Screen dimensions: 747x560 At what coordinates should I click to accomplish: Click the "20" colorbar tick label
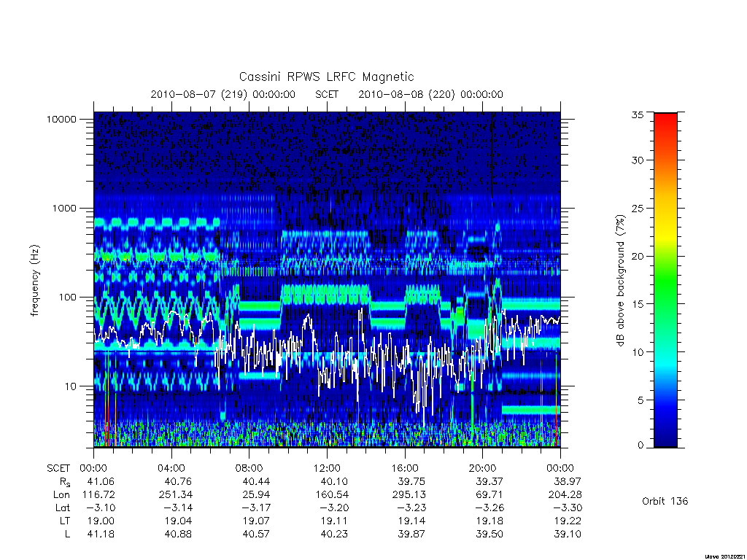(x=637, y=256)
